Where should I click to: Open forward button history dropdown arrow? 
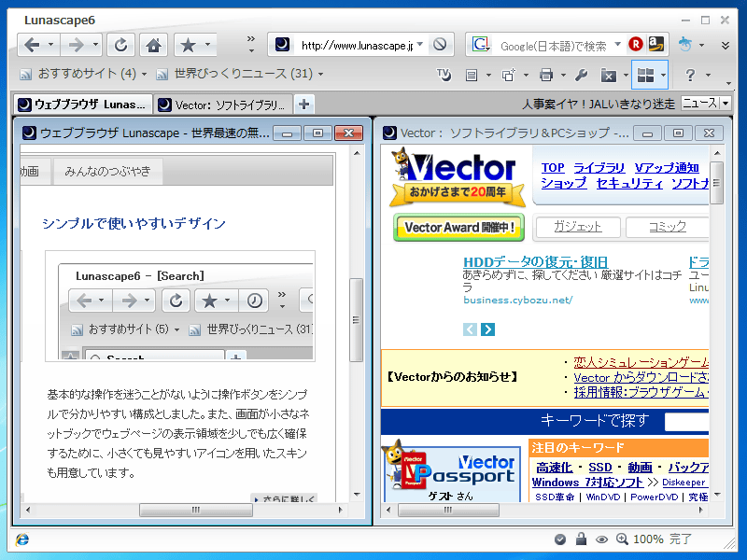pos(95,45)
